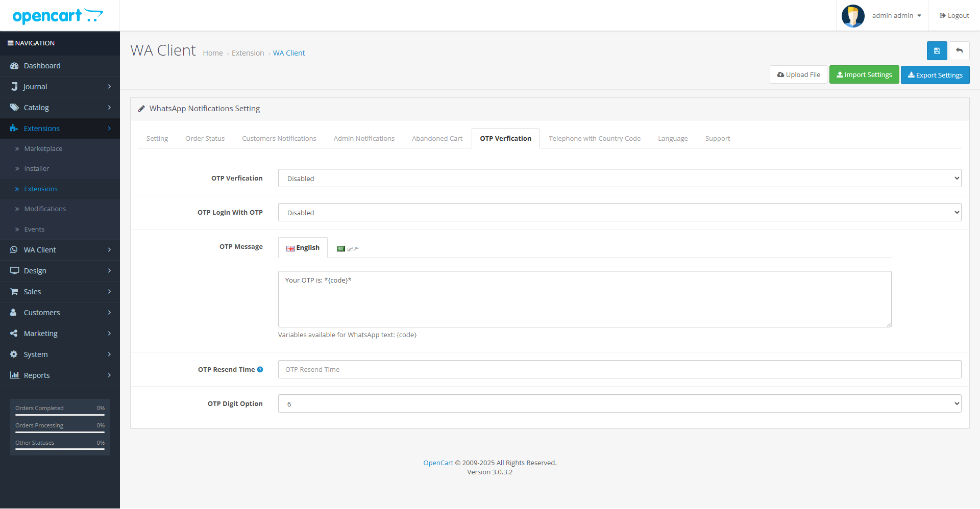Open the OTP Login With OTP dropdown
Viewport: 980px width, 509px height.
pos(619,212)
